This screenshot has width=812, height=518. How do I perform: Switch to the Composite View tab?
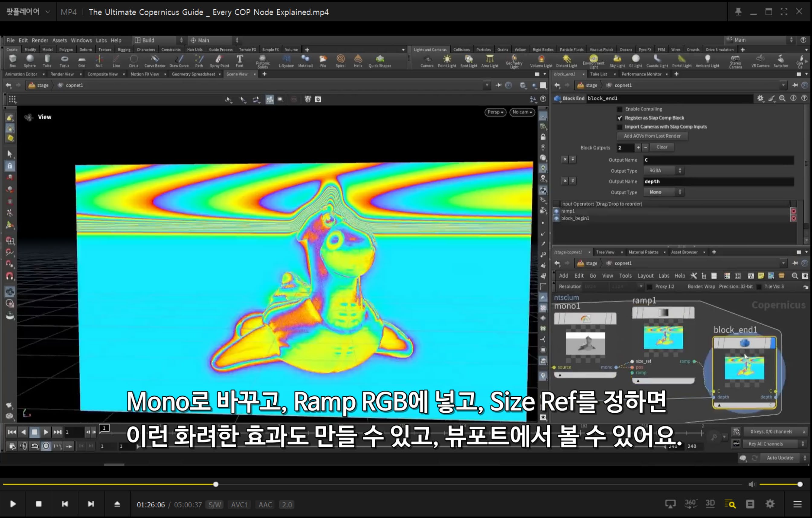click(x=102, y=74)
